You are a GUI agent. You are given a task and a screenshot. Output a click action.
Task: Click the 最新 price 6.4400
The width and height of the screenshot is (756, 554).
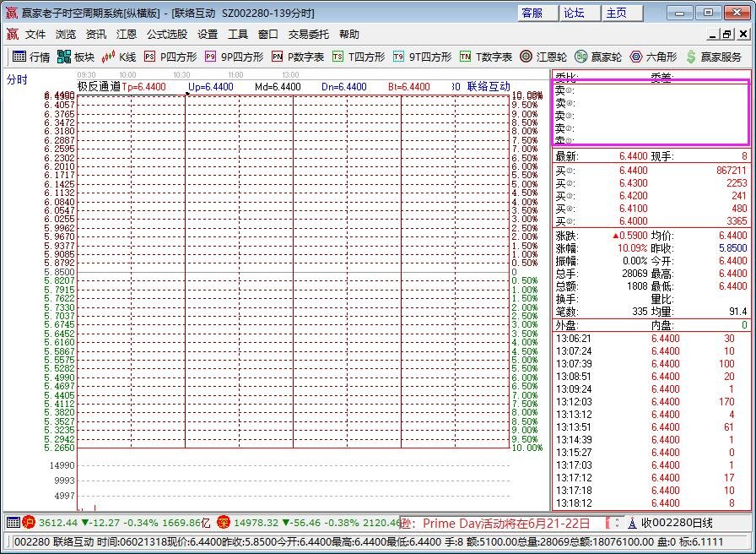point(633,156)
